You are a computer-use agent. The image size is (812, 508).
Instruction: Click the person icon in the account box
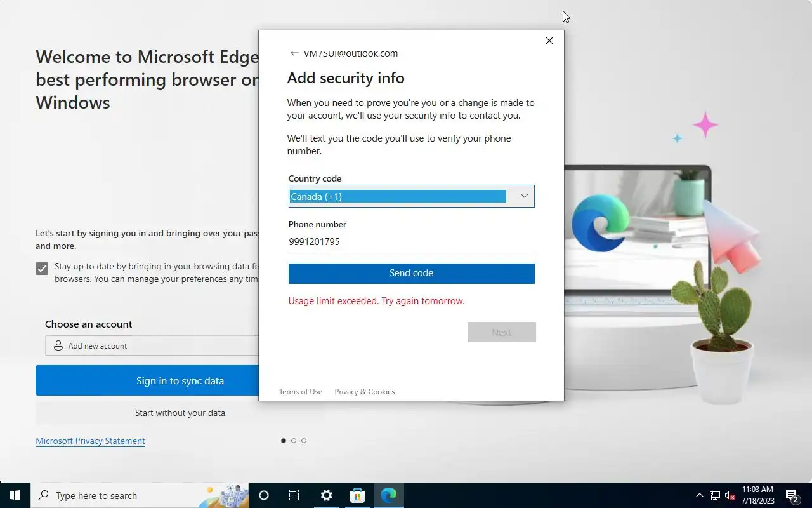(x=58, y=345)
